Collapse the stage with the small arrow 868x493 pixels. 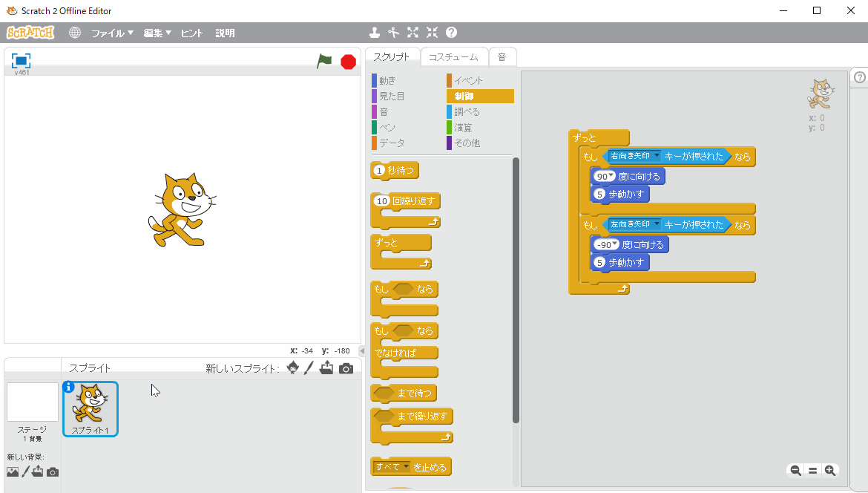point(361,350)
